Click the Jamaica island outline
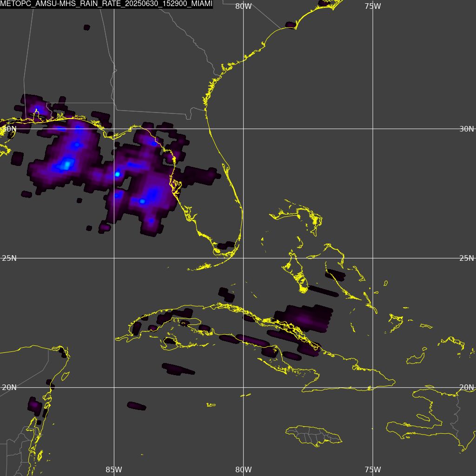Image resolution: width=476 pixels, height=476 pixels. point(314,436)
